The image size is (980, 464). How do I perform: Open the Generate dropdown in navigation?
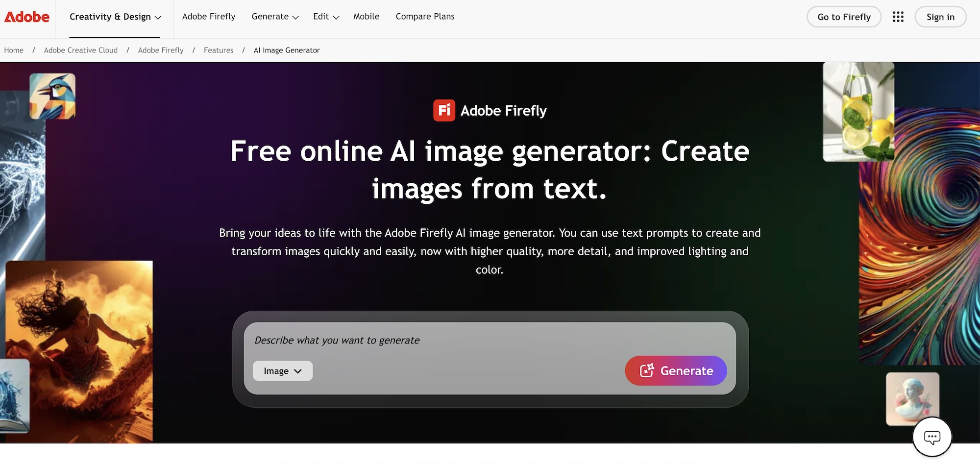(275, 17)
